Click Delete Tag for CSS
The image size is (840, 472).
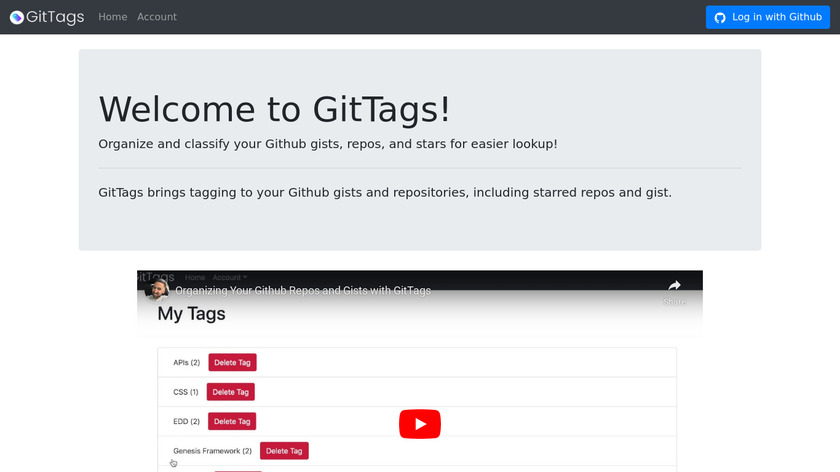point(231,392)
